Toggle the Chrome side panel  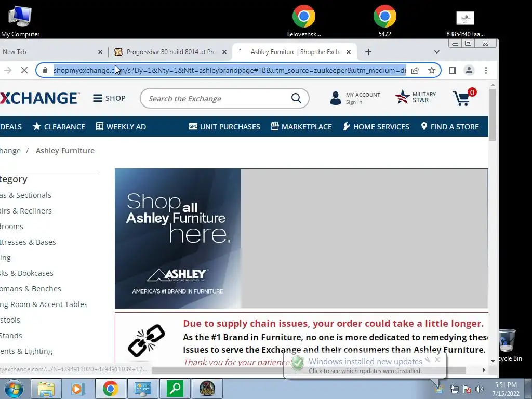(453, 70)
